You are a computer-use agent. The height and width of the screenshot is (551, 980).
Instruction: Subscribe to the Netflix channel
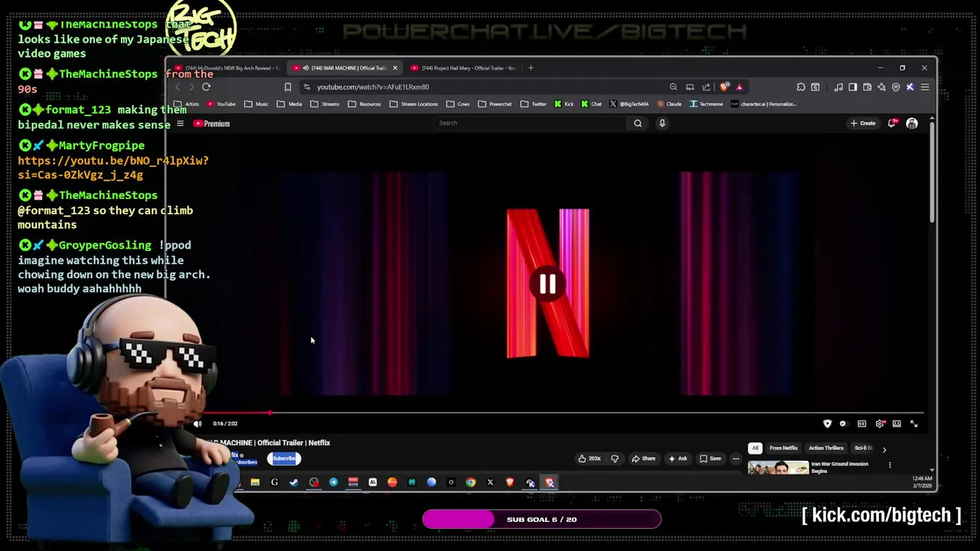click(x=284, y=458)
